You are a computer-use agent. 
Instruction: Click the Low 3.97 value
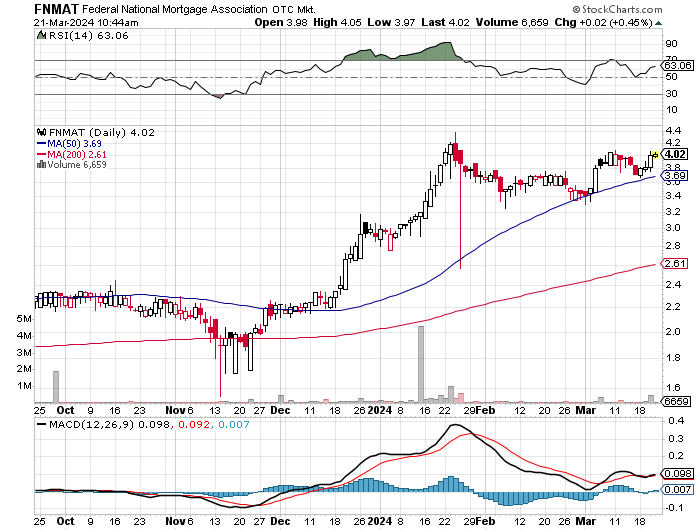[x=391, y=22]
